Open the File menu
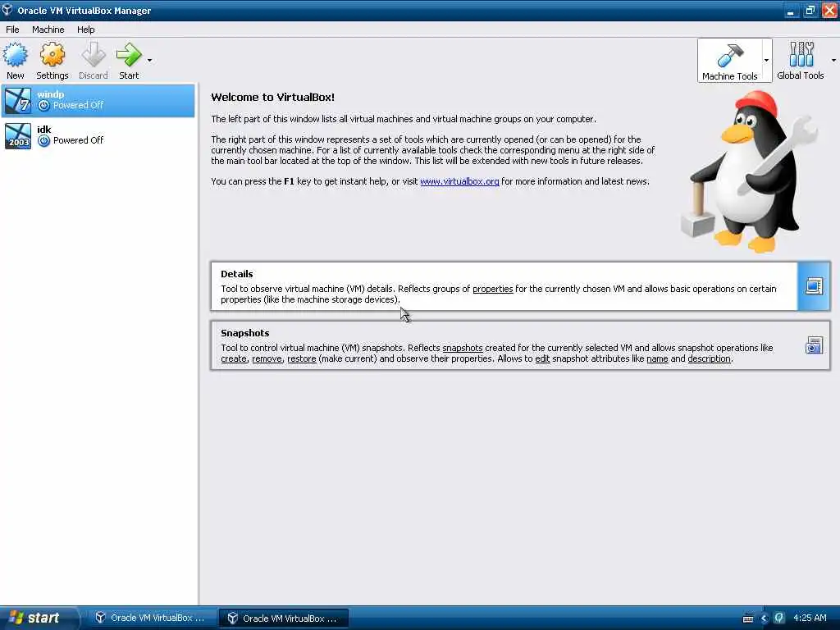Viewport: 840px width, 630px height. coord(12,30)
